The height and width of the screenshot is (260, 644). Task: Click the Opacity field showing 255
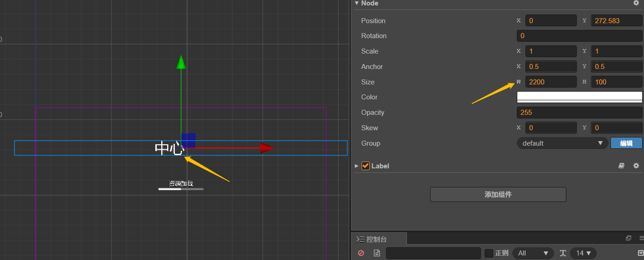[x=580, y=113]
